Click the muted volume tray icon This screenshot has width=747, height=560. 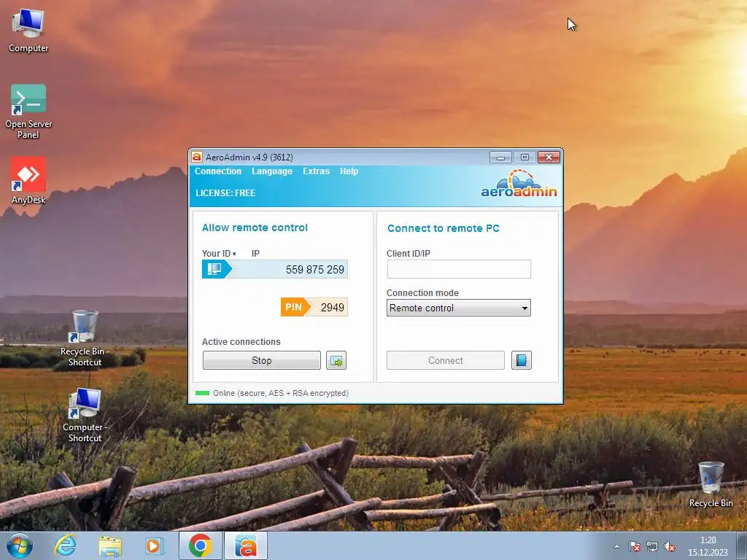tap(670, 547)
